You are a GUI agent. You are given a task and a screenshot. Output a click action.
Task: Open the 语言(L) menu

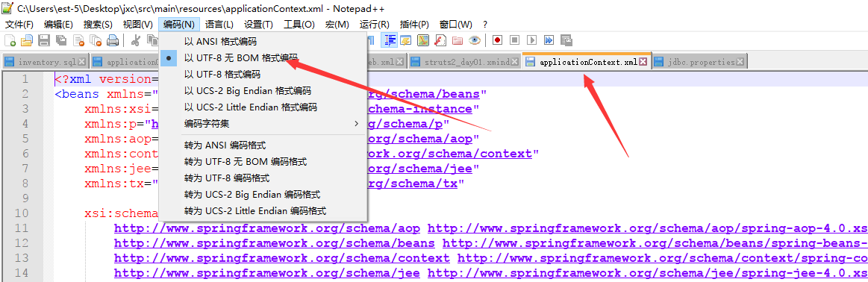pyautogui.click(x=219, y=25)
